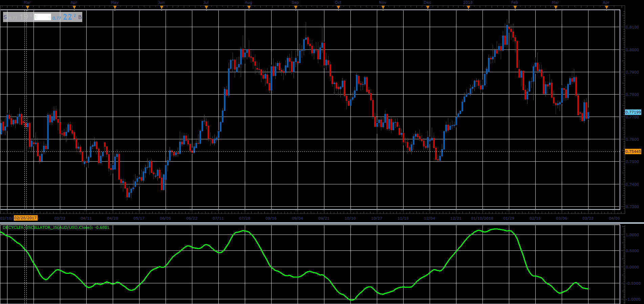Viewport: 644px width, 304px height.
Task: Open the quantity dropdown showing 1
Action: [x=43, y=17]
